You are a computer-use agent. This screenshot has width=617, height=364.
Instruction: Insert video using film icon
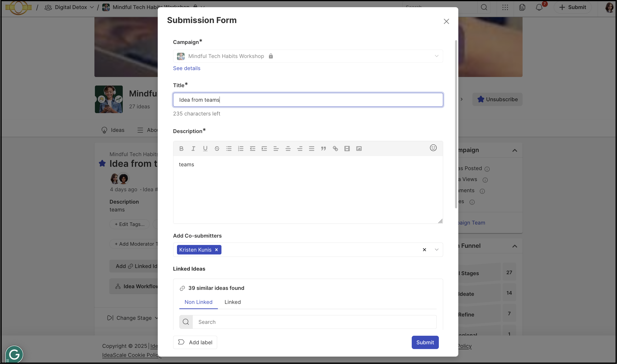347,148
